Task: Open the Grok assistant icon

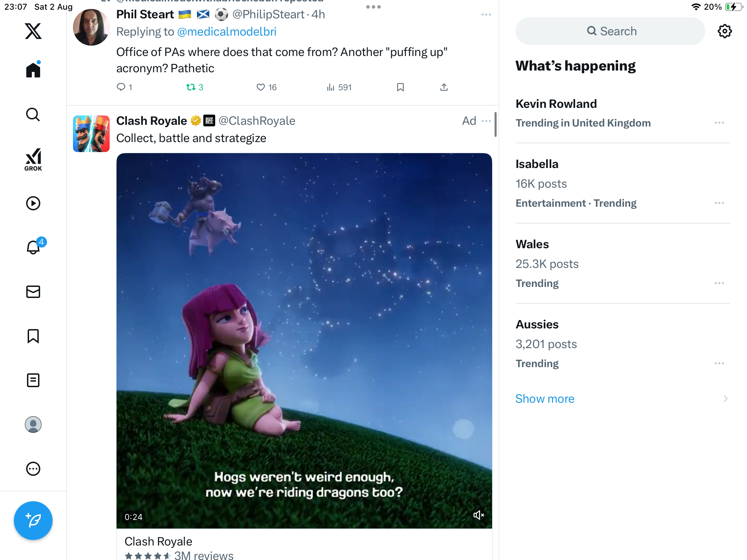Action: click(33, 159)
